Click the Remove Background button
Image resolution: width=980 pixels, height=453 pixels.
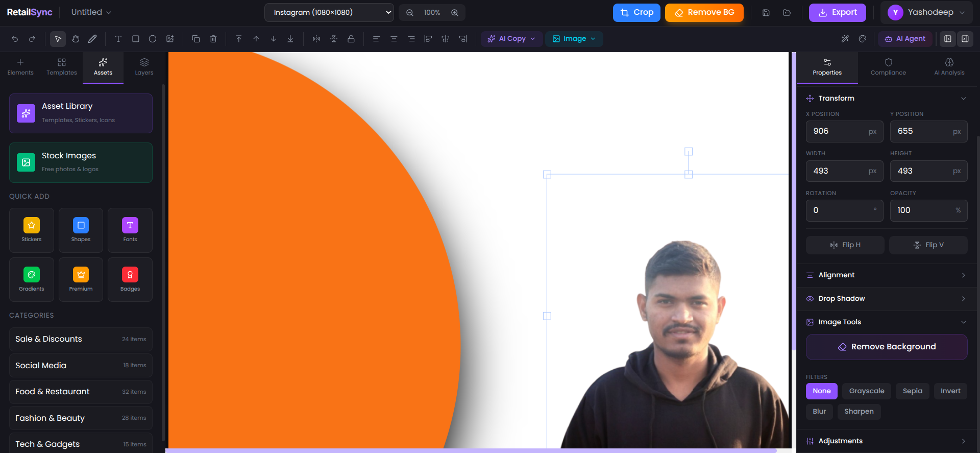[x=887, y=347]
